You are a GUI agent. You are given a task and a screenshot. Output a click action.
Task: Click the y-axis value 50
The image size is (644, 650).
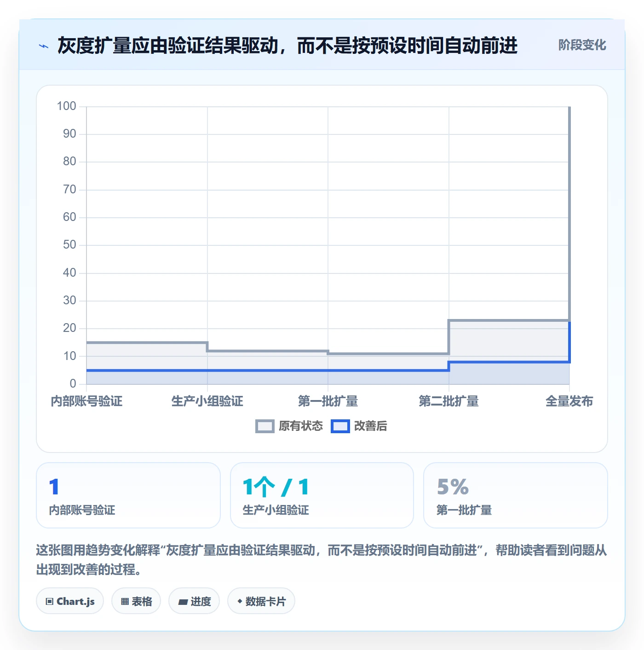click(69, 245)
